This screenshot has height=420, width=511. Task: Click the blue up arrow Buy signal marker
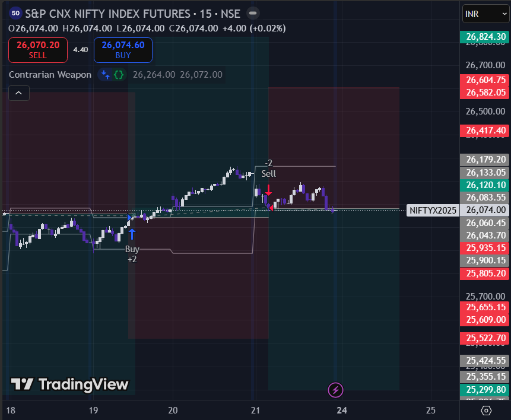[132, 234]
